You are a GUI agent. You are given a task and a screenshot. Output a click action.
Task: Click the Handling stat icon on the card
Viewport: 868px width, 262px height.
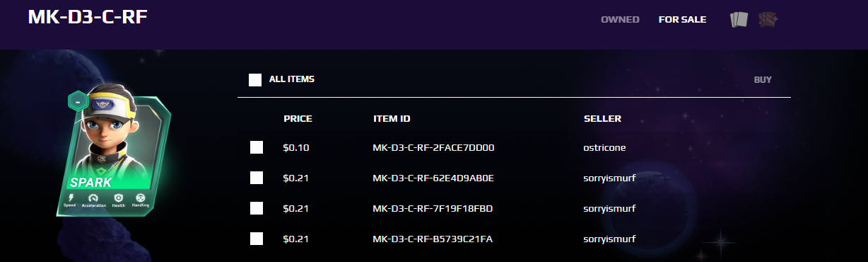click(141, 197)
